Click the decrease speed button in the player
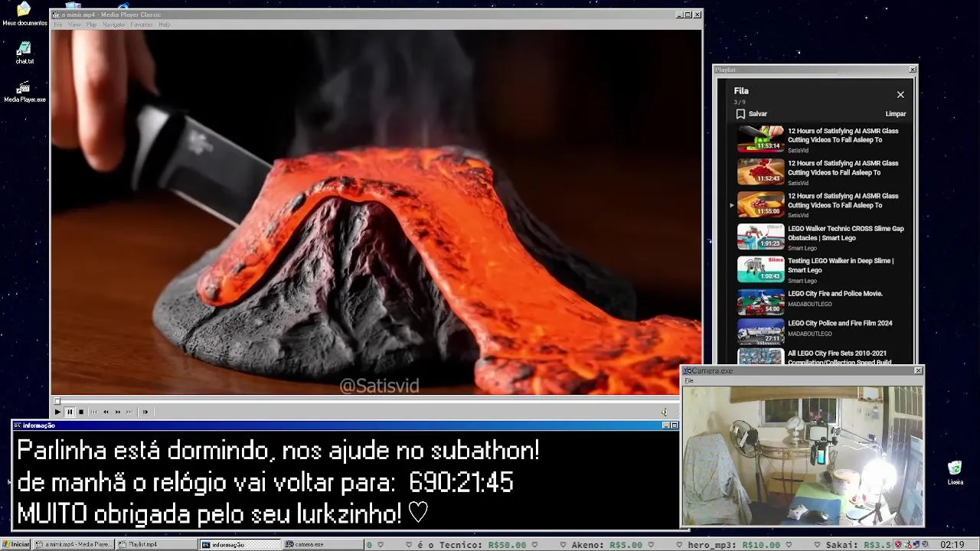This screenshot has width=980, height=551. [106, 412]
